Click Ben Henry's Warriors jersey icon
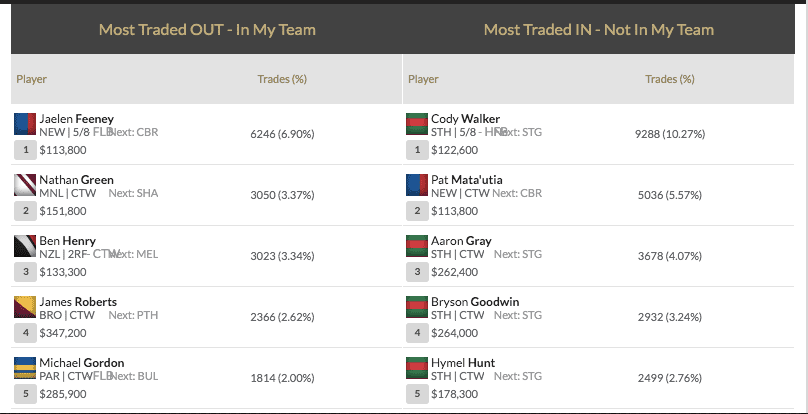 [x=25, y=246]
